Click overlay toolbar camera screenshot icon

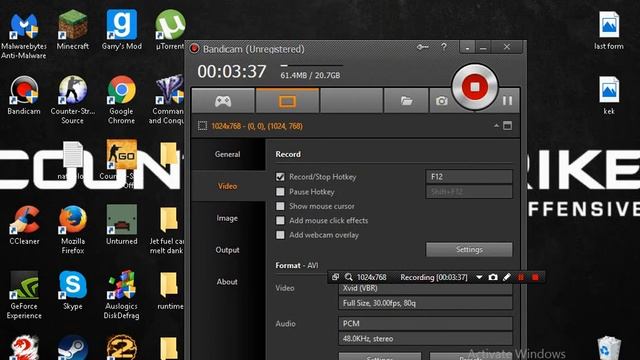[493, 277]
